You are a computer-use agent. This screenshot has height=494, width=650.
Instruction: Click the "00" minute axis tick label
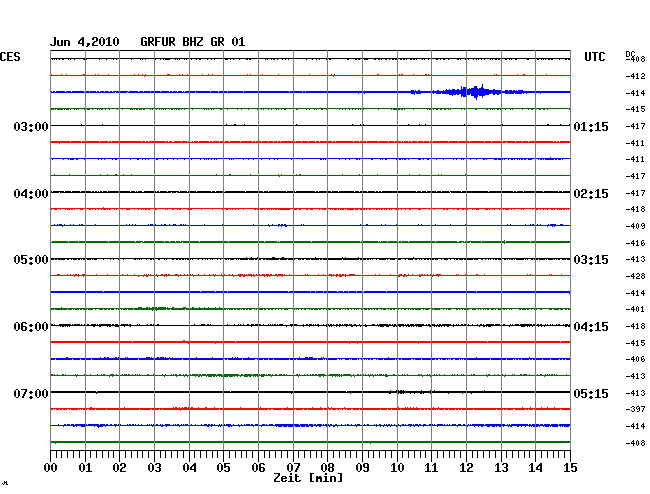click(x=51, y=468)
